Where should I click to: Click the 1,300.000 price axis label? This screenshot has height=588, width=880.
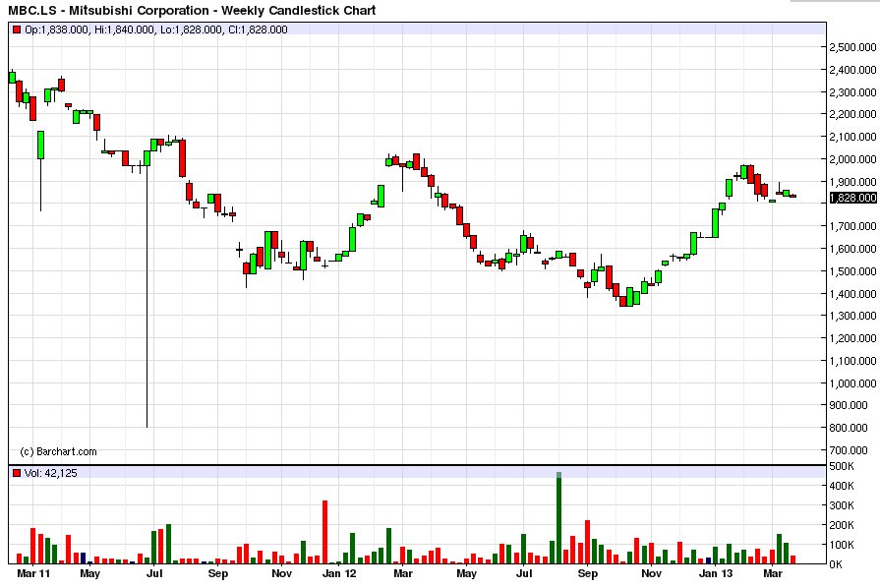coord(853,316)
